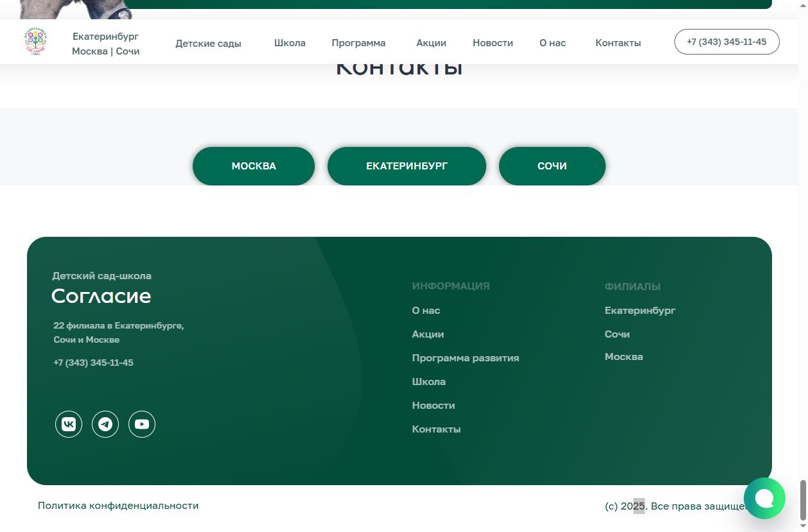Viewport: 808px width, 532px height.
Task: Click the header phone number button
Action: coord(726,42)
